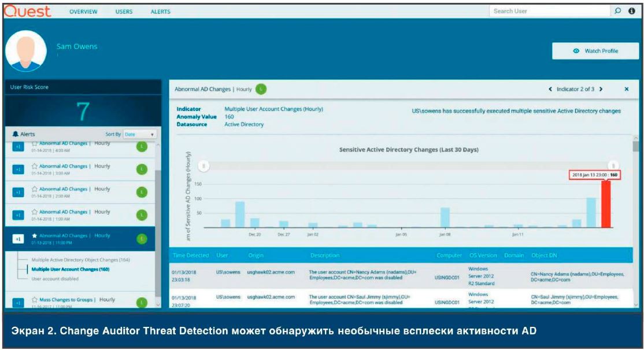Sort by Computer column header
The width and height of the screenshot is (644, 350).
coord(449,255)
